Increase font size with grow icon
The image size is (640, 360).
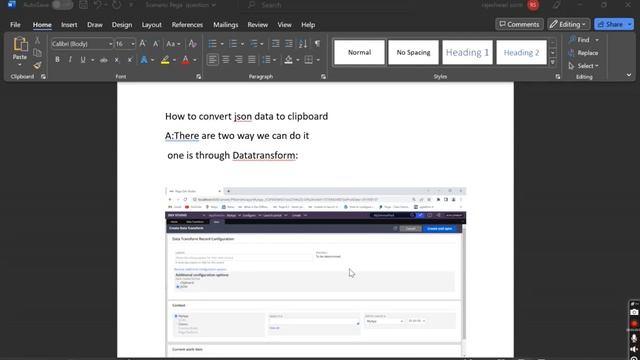(x=142, y=44)
